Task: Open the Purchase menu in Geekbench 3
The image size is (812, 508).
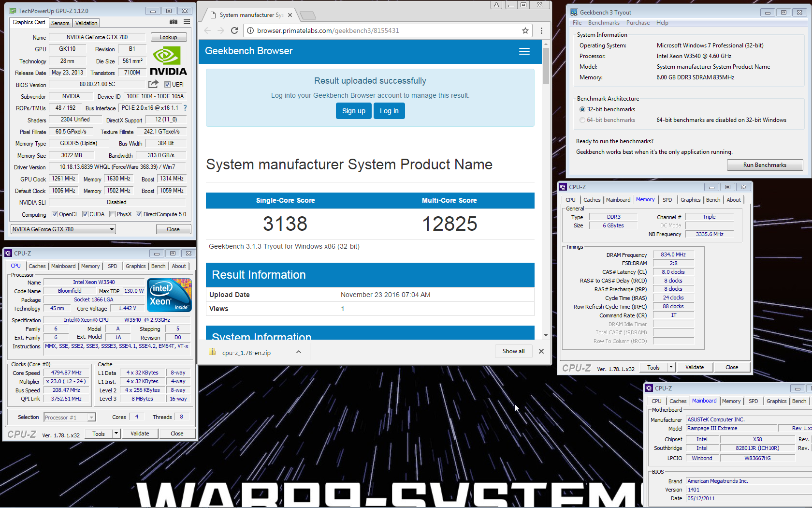Action: pos(638,23)
